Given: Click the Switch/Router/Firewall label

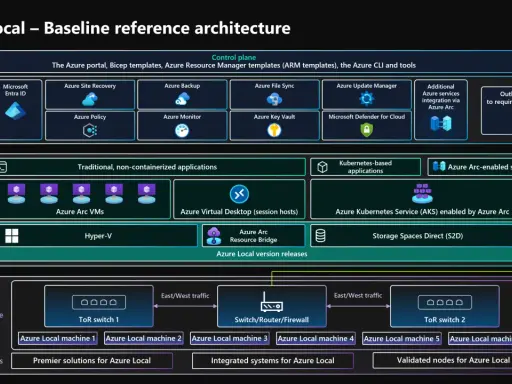Looking at the screenshot, I should pos(272,320).
